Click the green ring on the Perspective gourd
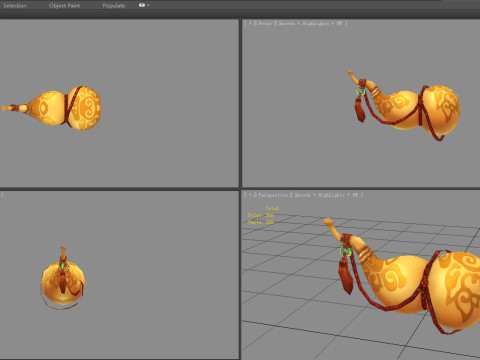This screenshot has width=480, height=360. (345, 251)
